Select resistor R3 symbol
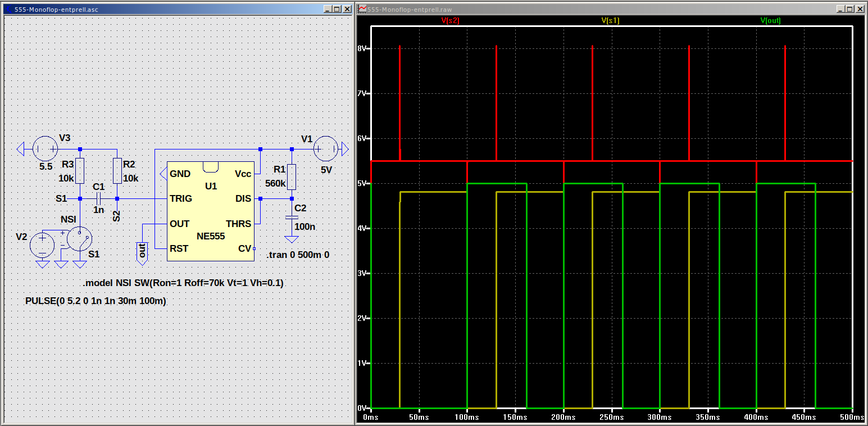868x426 pixels. (80, 171)
